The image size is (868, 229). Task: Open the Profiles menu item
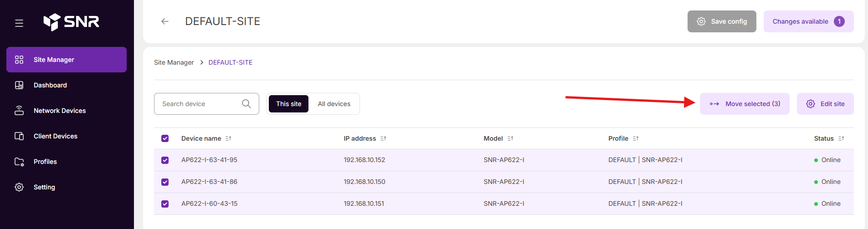click(x=45, y=162)
